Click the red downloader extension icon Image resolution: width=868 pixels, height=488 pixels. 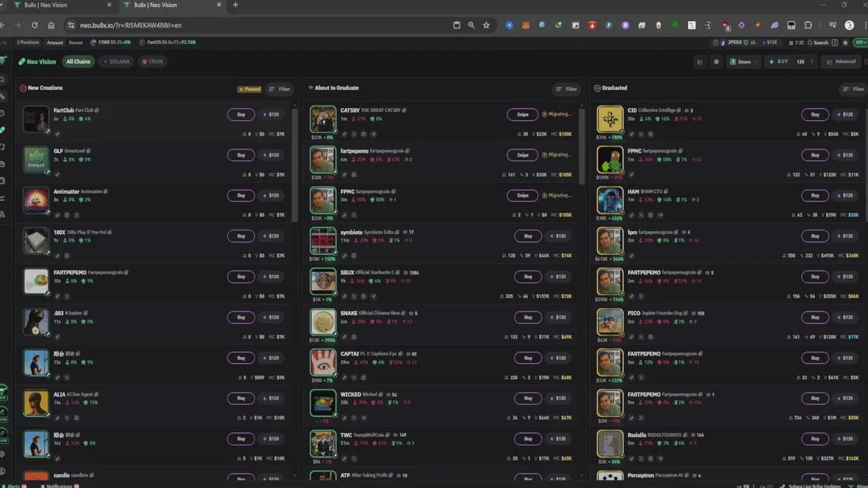click(x=592, y=25)
